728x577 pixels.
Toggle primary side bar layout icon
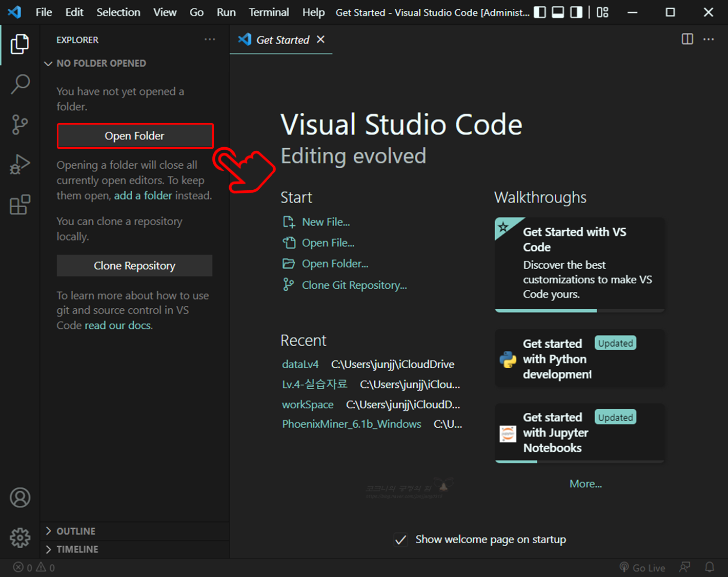point(540,12)
